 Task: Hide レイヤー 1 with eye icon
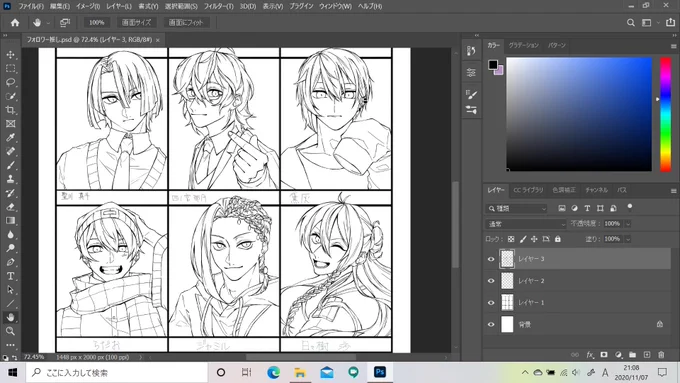pos(491,303)
